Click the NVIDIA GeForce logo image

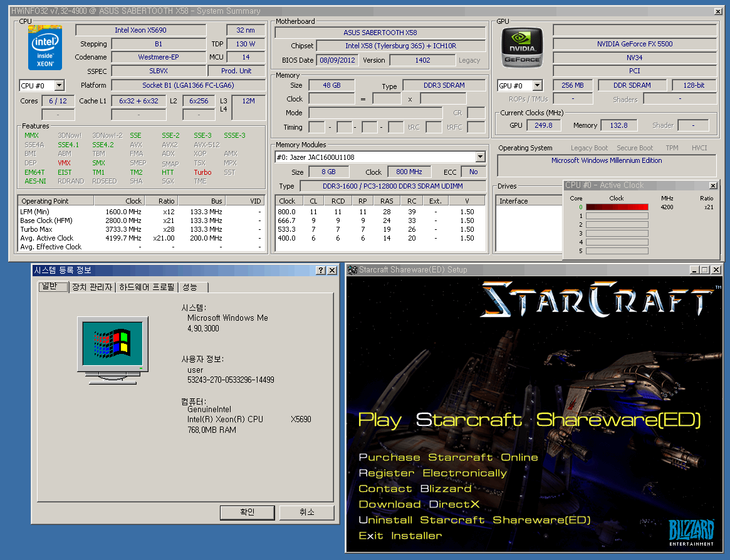point(522,48)
